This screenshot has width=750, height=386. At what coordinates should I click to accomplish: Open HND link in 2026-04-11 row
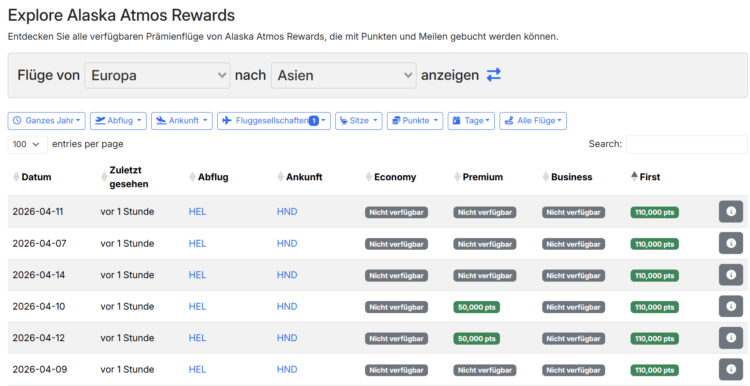(x=287, y=211)
